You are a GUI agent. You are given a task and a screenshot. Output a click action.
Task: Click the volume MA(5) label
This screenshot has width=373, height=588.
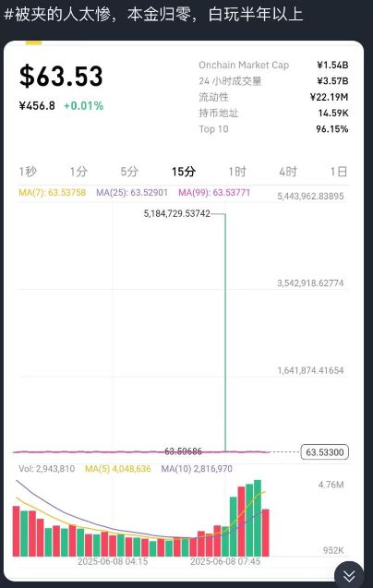point(118,469)
